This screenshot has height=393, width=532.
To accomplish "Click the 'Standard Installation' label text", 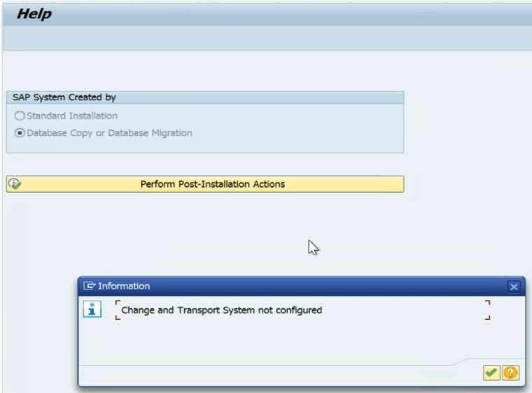I will (72, 116).
